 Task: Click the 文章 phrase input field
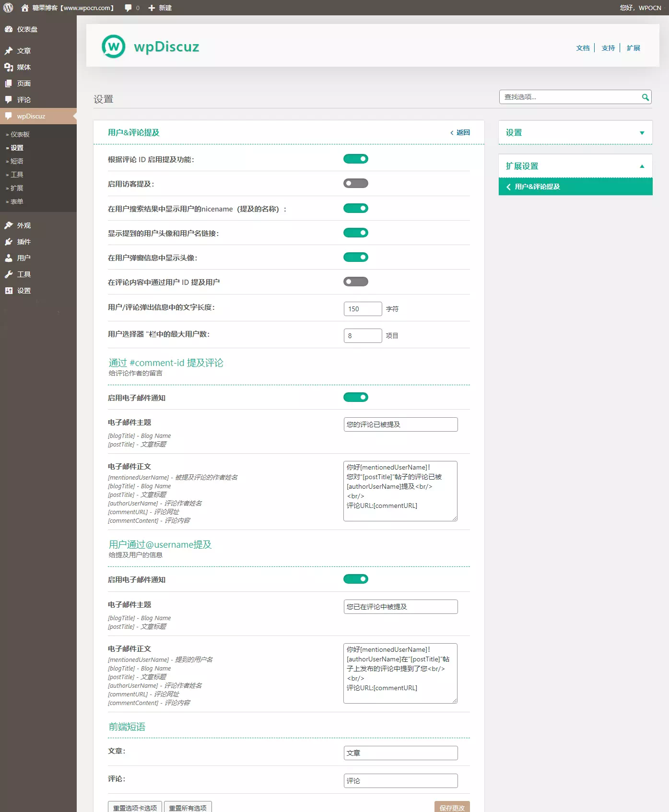click(401, 753)
